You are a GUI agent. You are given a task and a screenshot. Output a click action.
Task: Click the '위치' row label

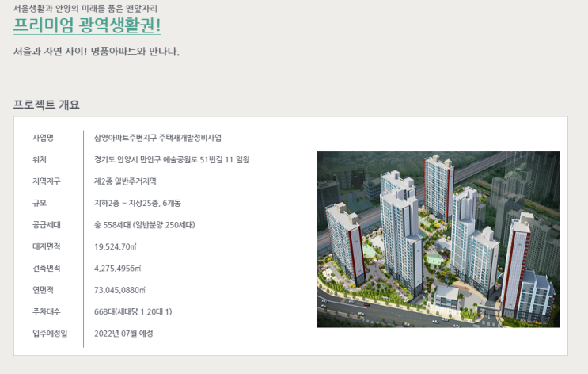(x=40, y=159)
